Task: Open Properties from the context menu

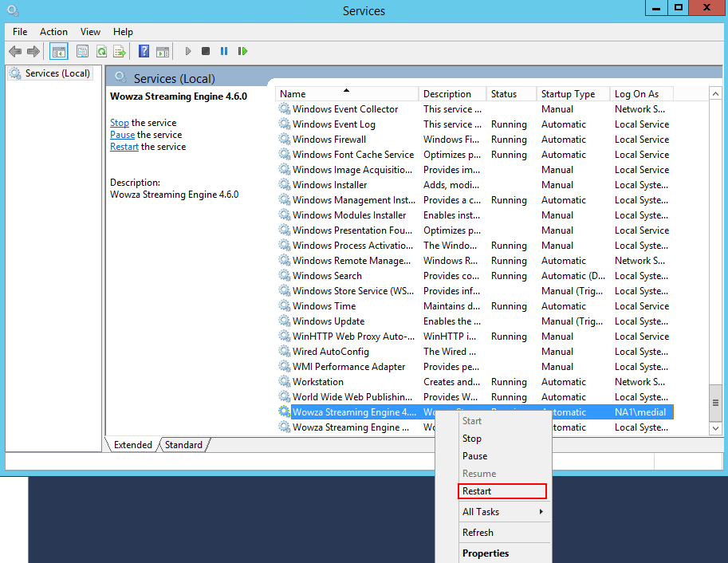Action: point(494,553)
